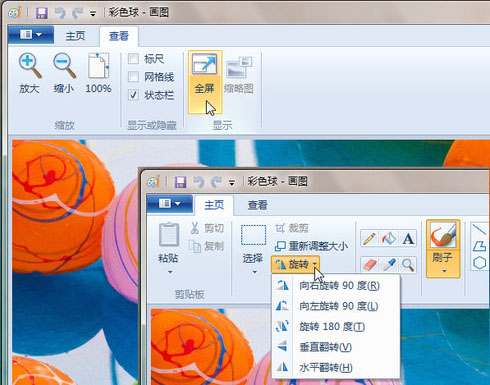Open Paint menu button in front window

coord(170,203)
